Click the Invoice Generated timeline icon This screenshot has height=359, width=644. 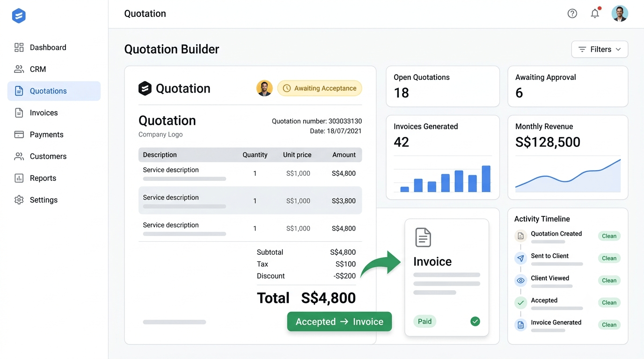(x=520, y=325)
